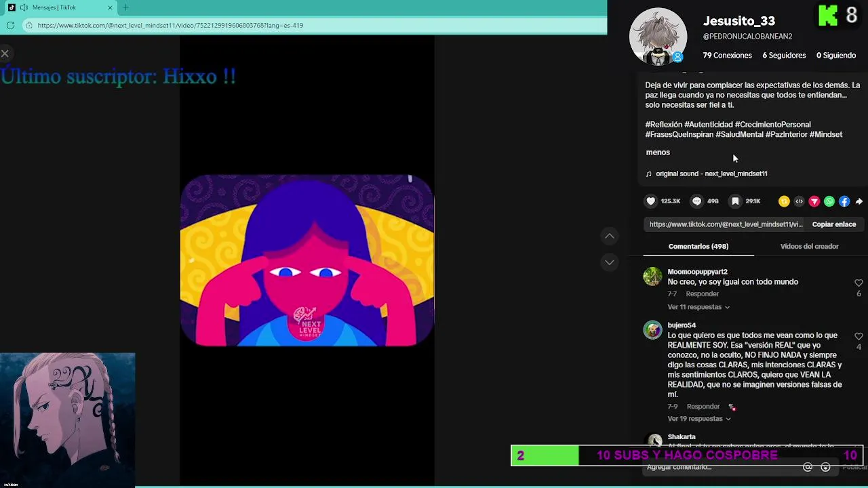The width and height of the screenshot is (868, 488).
Task: Click the video link text field
Action: pyautogui.click(x=726, y=224)
